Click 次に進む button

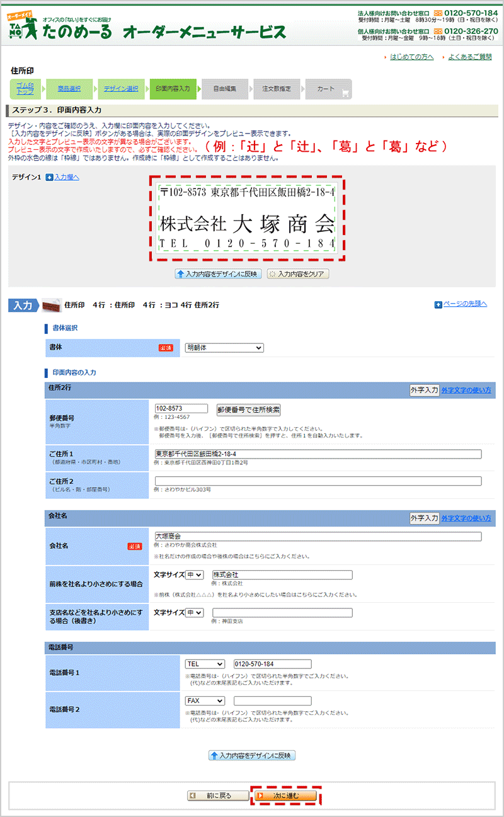pyautogui.click(x=286, y=796)
